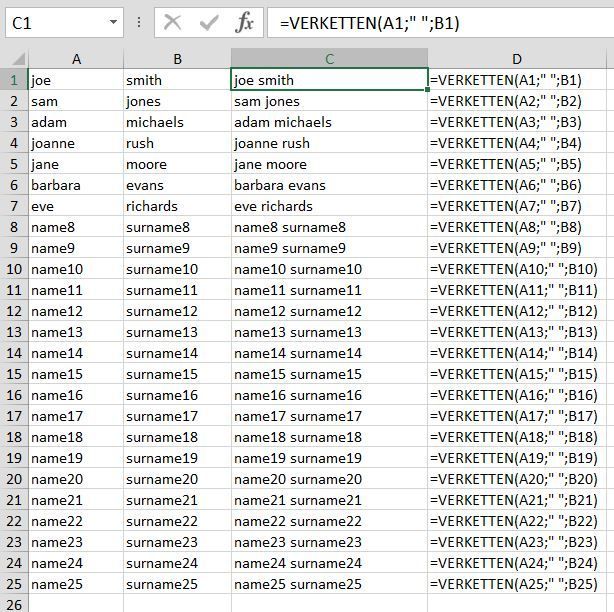Click cell 'surname9' in column B

(x=177, y=248)
